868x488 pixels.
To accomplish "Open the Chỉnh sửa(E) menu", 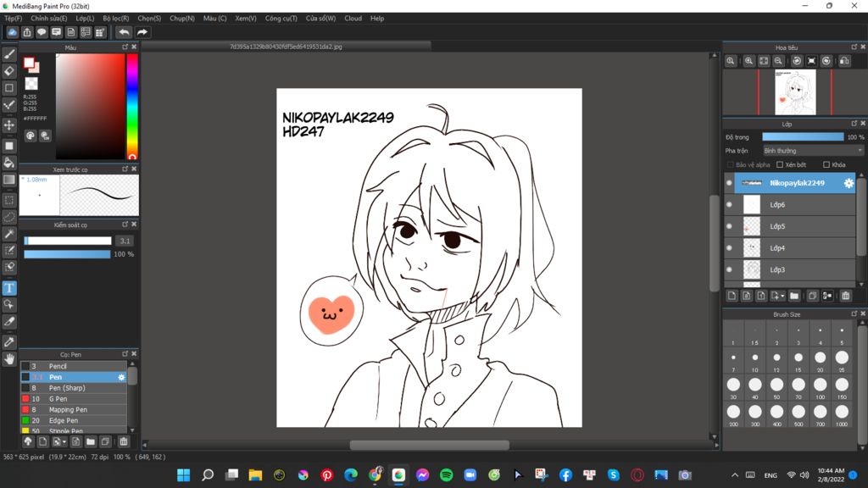I will pos(48,19).
